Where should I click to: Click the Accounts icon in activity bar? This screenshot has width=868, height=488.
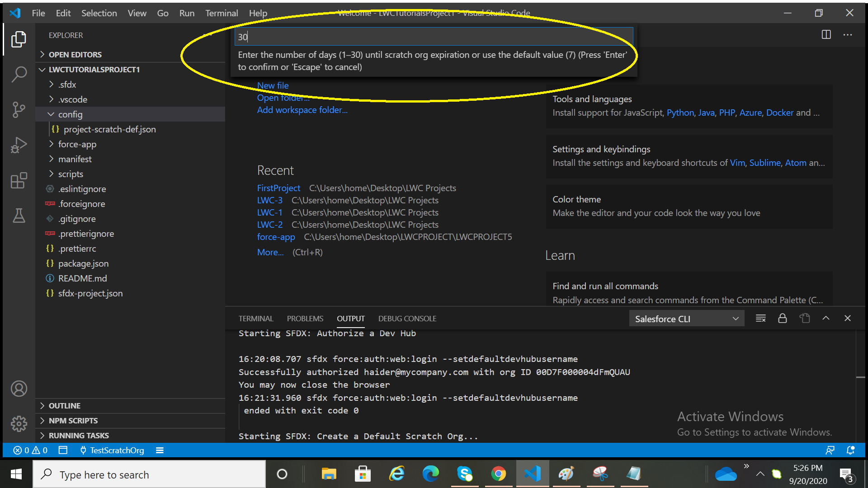19,389
